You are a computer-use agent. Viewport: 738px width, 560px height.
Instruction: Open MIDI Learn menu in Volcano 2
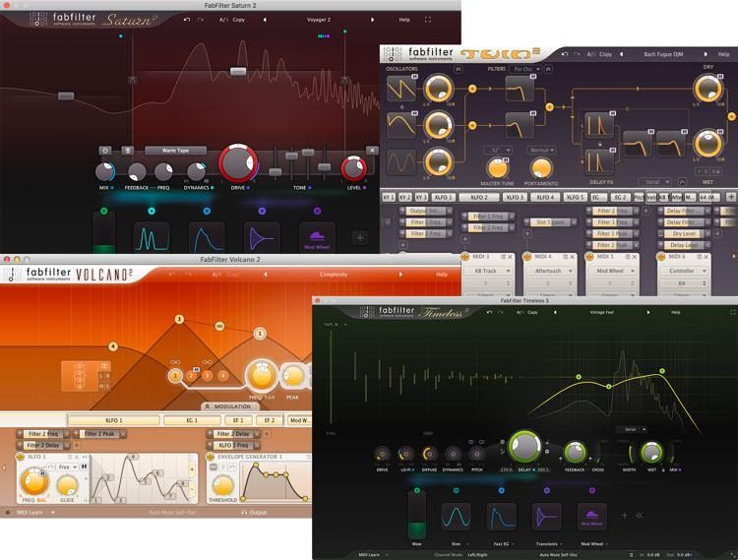tap(35, 513)
